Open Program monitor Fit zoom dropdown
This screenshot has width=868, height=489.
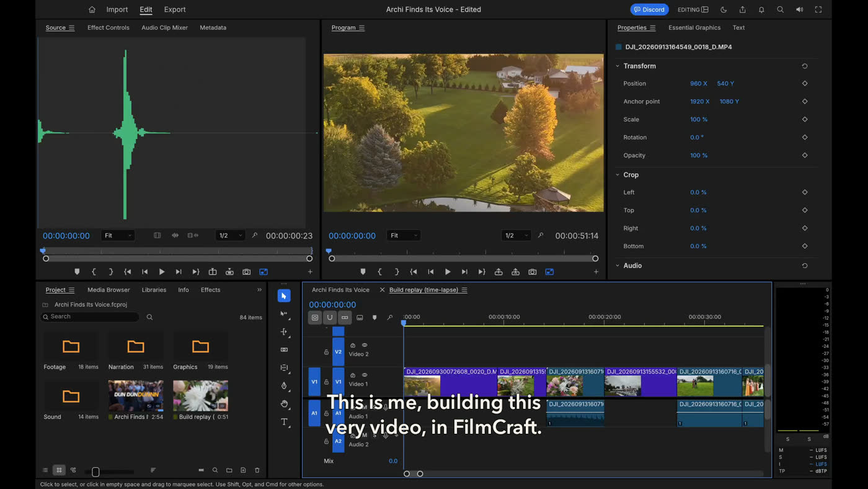pos(404,236)
